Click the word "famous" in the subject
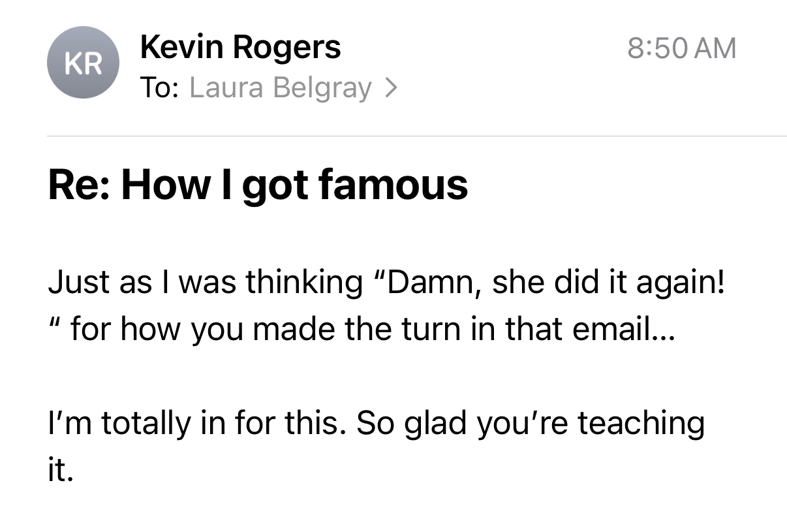 click(393, 185)
